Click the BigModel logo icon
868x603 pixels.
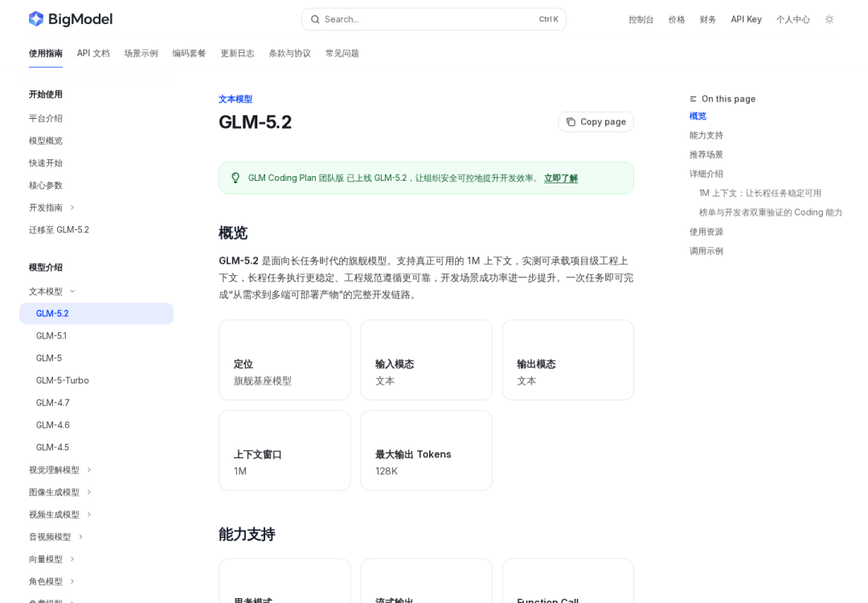coord(36,18)
